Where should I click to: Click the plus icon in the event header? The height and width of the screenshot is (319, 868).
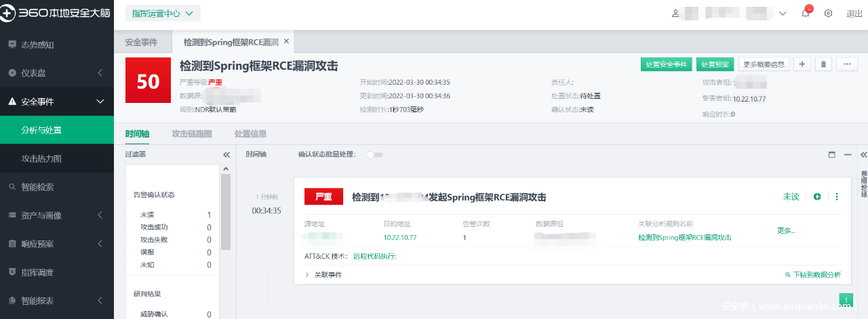802,64
